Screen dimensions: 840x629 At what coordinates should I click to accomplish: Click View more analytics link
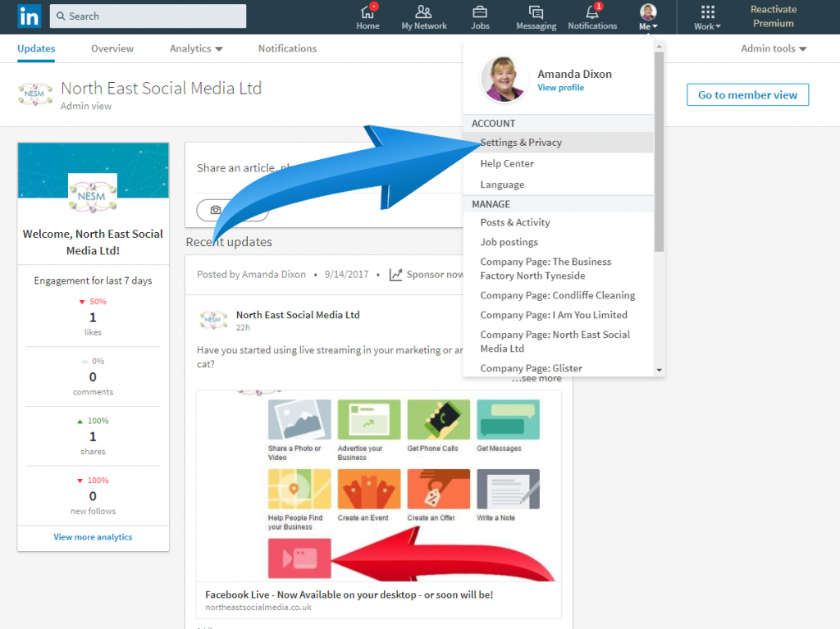pyautogui.click(x=93, y=537)
